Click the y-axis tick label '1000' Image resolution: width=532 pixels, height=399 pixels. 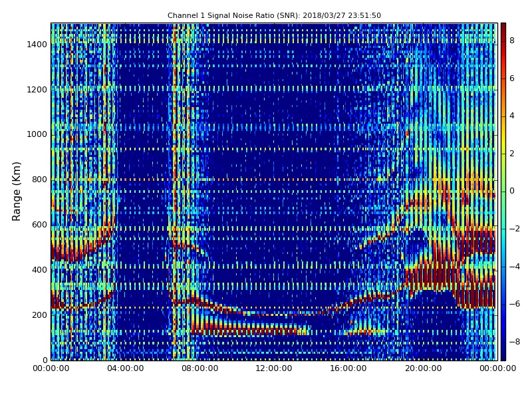(37, 134)
